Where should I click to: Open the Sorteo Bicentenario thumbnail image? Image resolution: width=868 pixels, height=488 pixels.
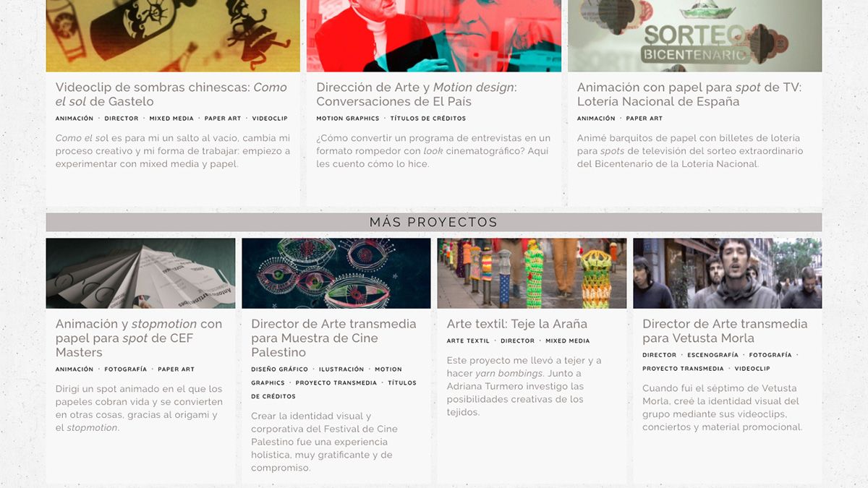click(x=694, y=35)
